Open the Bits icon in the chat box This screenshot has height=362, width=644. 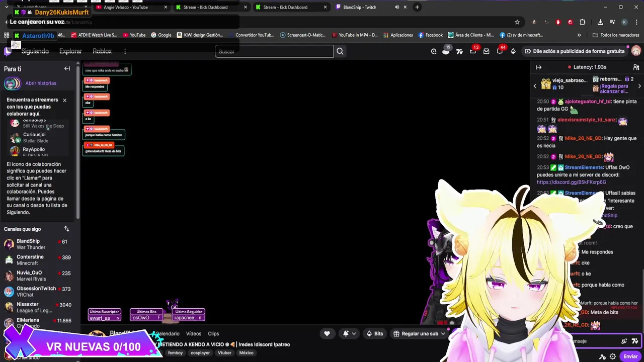[634, 341]
